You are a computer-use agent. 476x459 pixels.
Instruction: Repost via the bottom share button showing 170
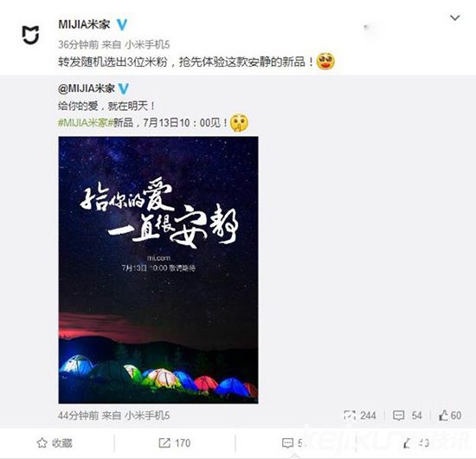point(175,443)
